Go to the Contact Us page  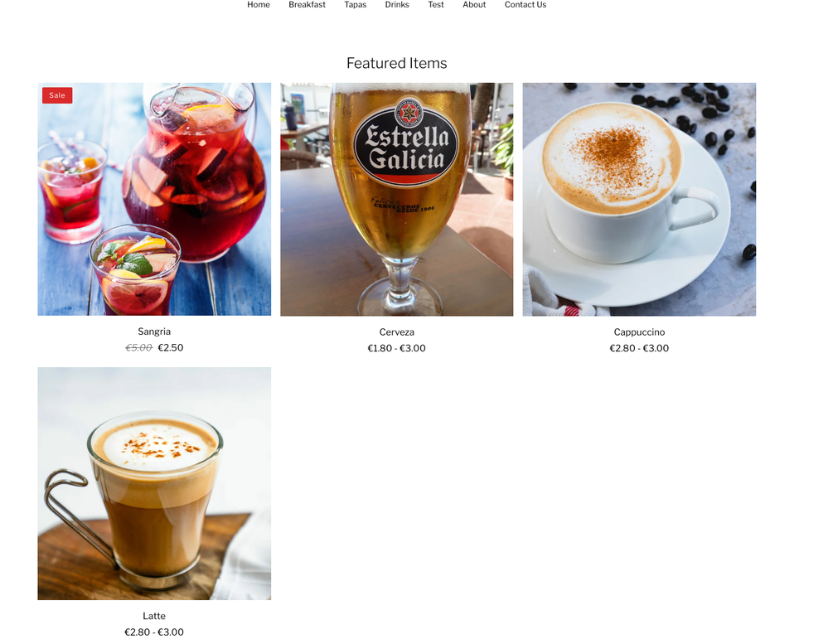pyautogui.click(x=525, y=5)
